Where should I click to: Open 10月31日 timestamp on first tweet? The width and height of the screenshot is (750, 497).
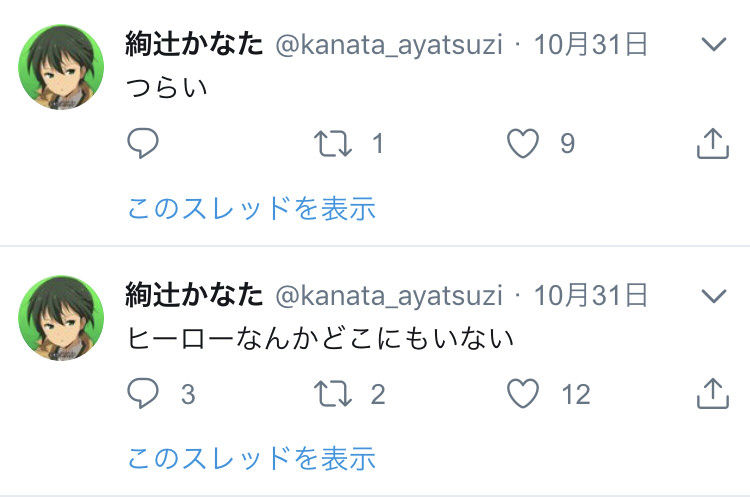point(591,44)
